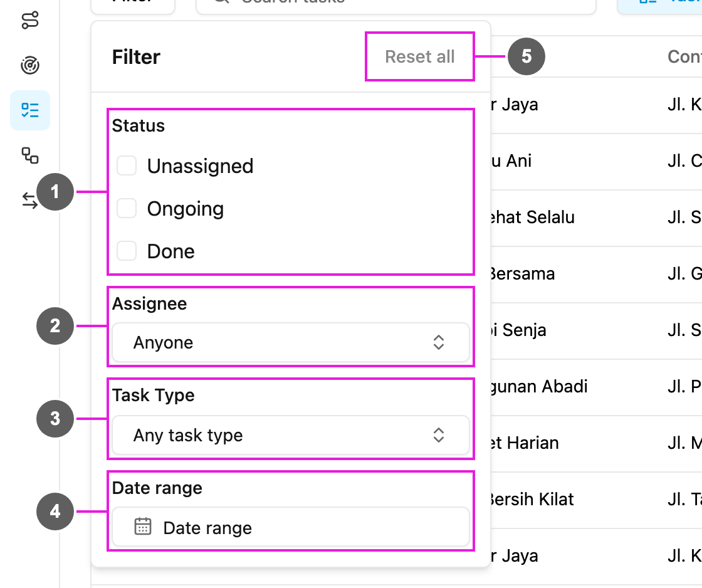
Task: Open the Date range picker field
Action: click(291, 528)
